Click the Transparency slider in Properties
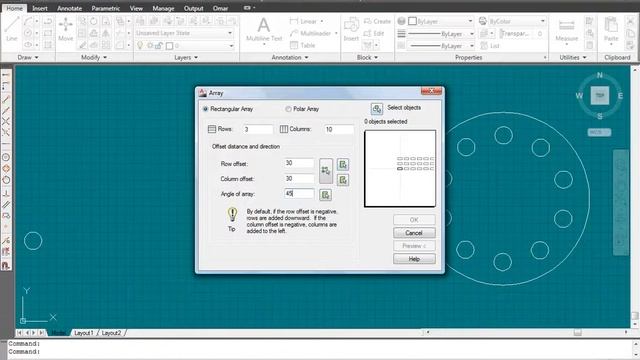Image resolution: width=640 pixels, height=360 pixels. pos(522,33)
